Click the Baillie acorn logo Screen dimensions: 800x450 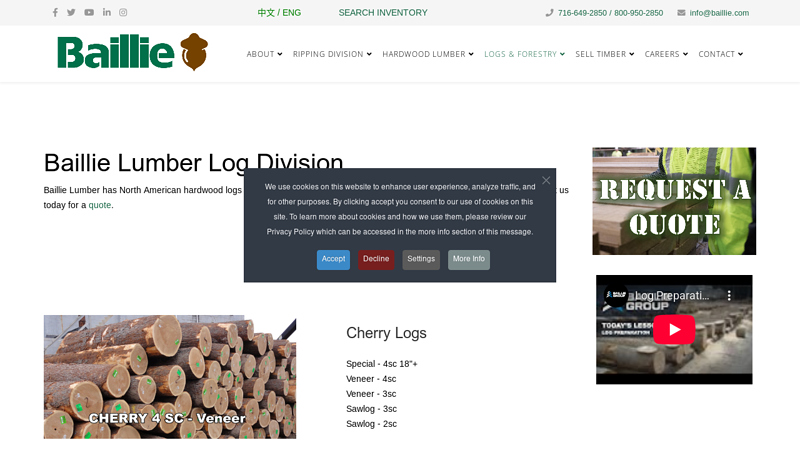coord(133,52)
